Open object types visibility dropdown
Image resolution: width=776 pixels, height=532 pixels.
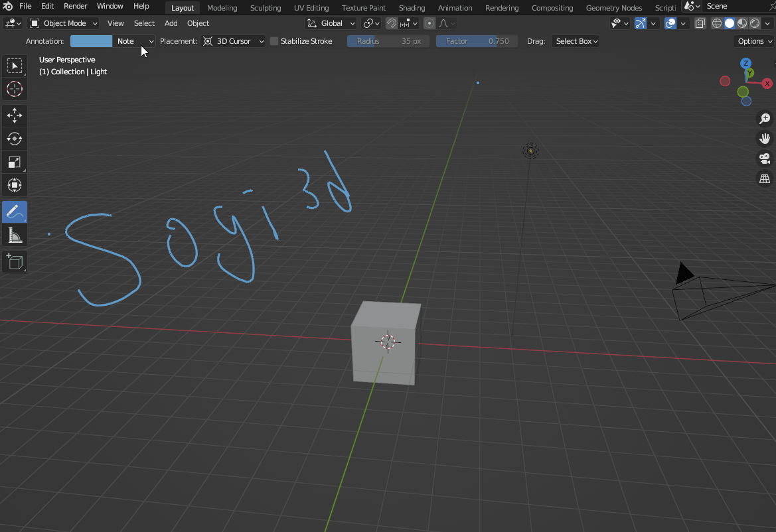[x=619, y=23]
